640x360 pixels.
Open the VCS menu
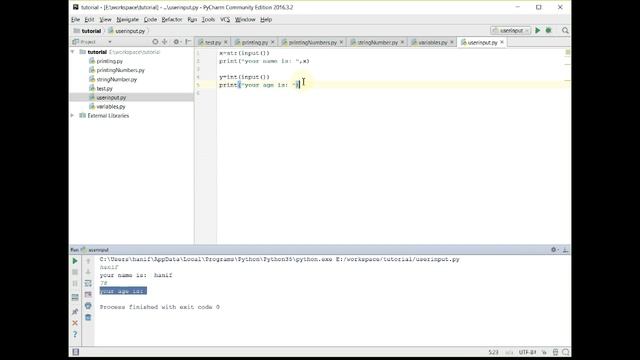pyautogui.click(x=225, y=20)
